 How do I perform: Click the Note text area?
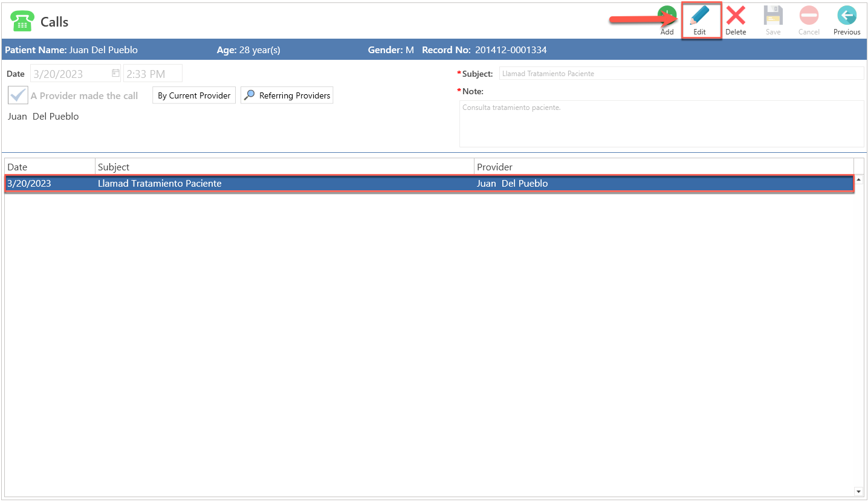click(661, 124)
